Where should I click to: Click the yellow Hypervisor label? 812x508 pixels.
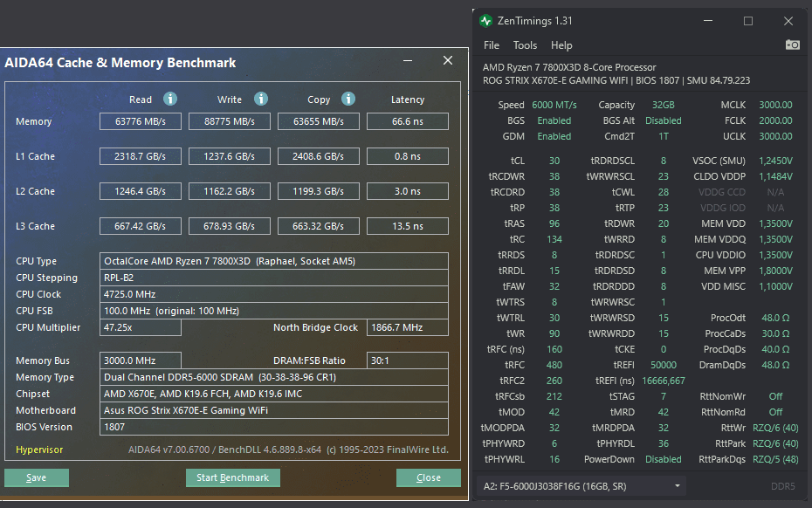39,450
